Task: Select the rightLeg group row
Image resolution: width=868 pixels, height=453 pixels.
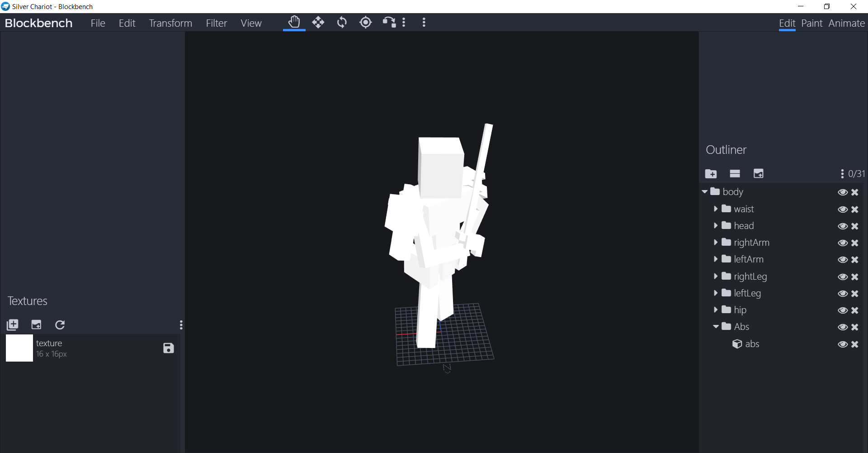Action: [781, 277]
